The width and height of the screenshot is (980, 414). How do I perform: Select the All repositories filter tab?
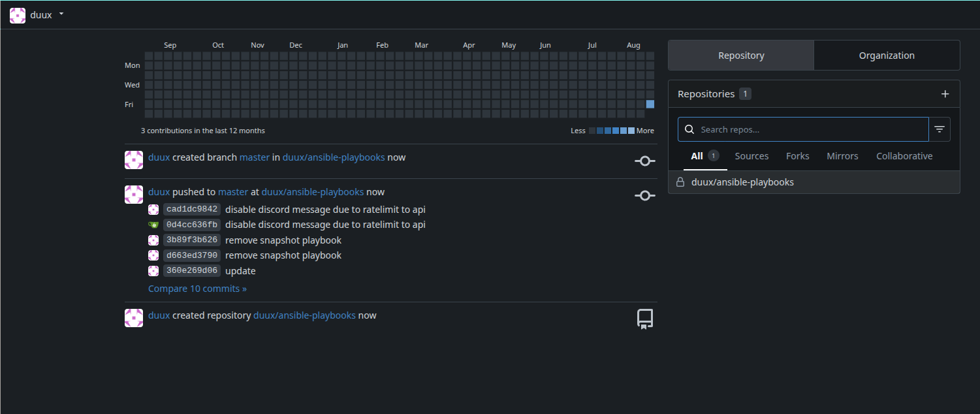click(705, 156)
